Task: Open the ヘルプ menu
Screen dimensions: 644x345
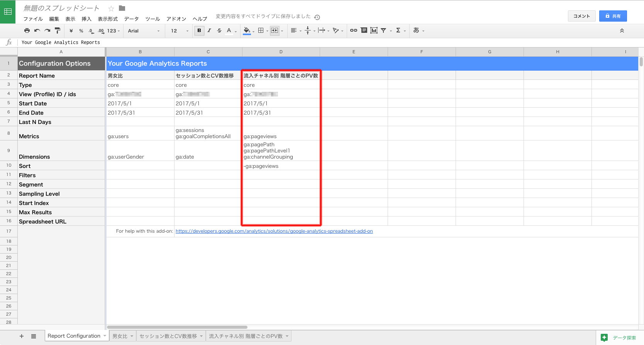Action: (x=200, y=19)
